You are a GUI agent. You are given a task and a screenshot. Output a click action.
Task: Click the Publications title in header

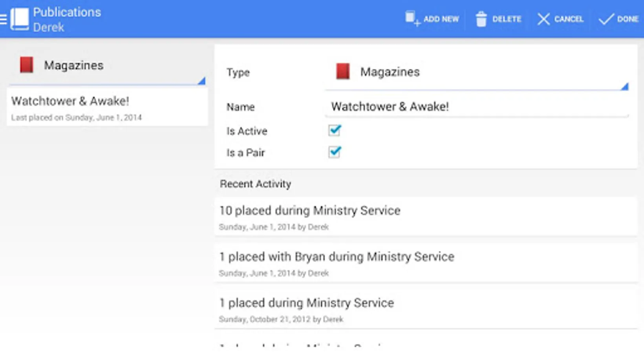(x=67, y=12)
